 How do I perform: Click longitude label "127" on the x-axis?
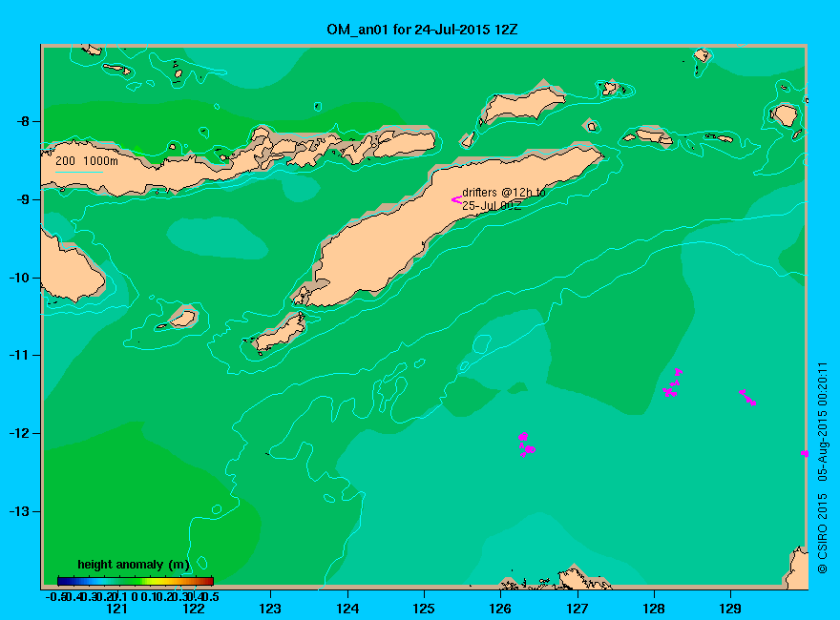coord(577,609)
